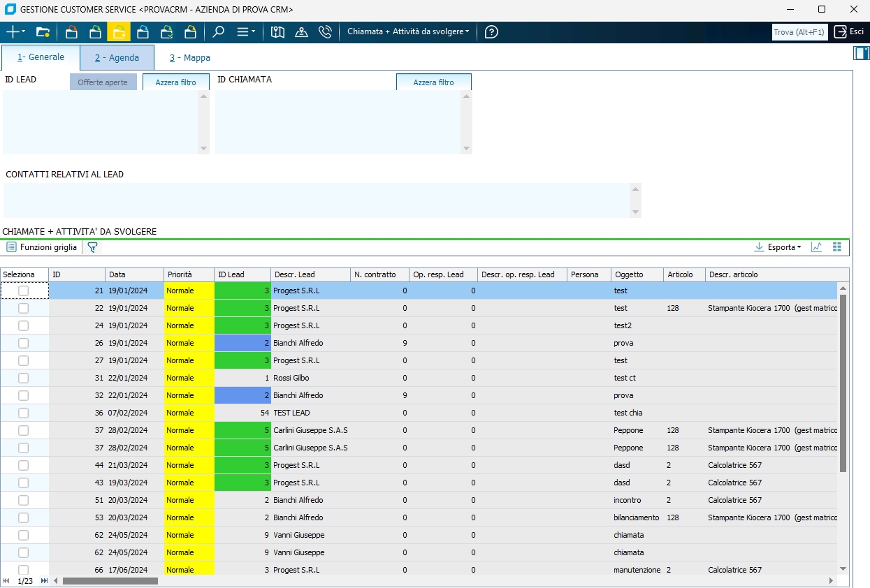The width and height of the screenshot is (870, 588).
Task: Select the checkbox for row ID 36
Action: coord(24,413)
